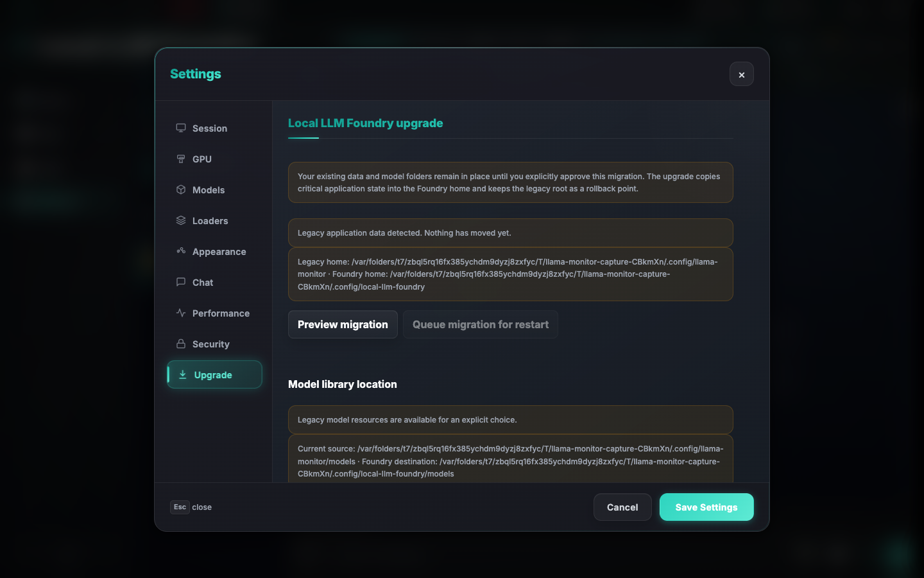Select the Loaders tab
This screenshot has width=924, height=578.
(x=214, y=221)
